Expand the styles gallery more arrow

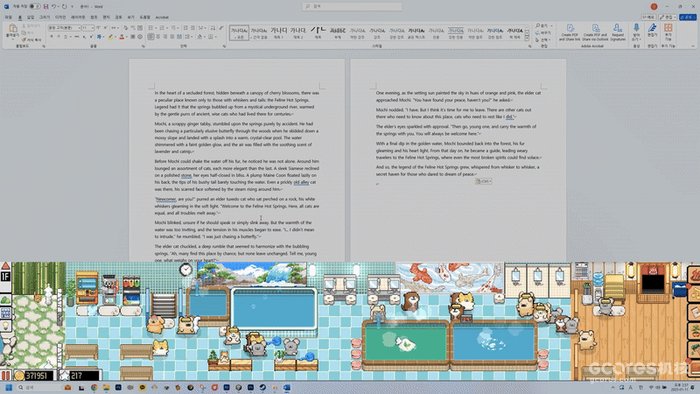tap(527, 39)
